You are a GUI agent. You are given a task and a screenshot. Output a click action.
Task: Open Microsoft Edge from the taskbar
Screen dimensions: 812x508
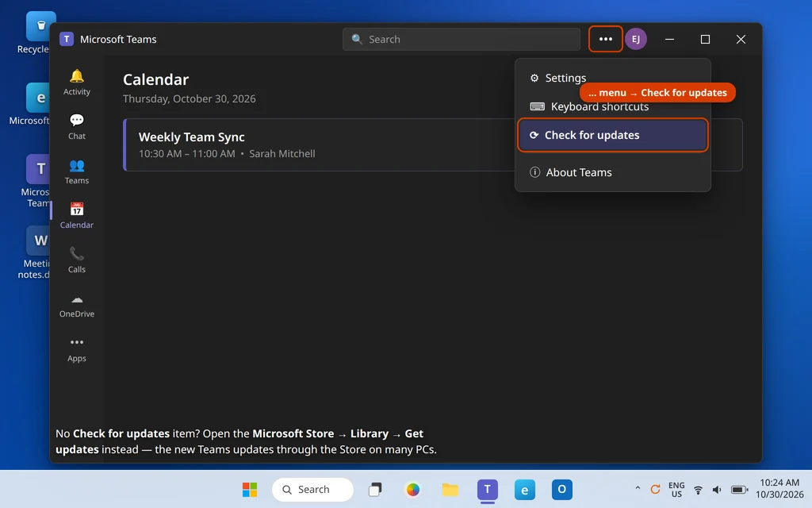(525, 489)
